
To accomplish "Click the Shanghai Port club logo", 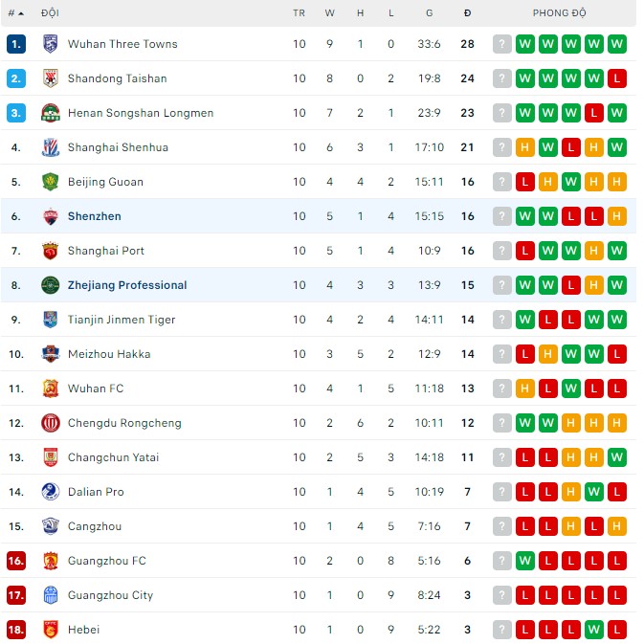I will pyautogui.click(x=51, y=251).
